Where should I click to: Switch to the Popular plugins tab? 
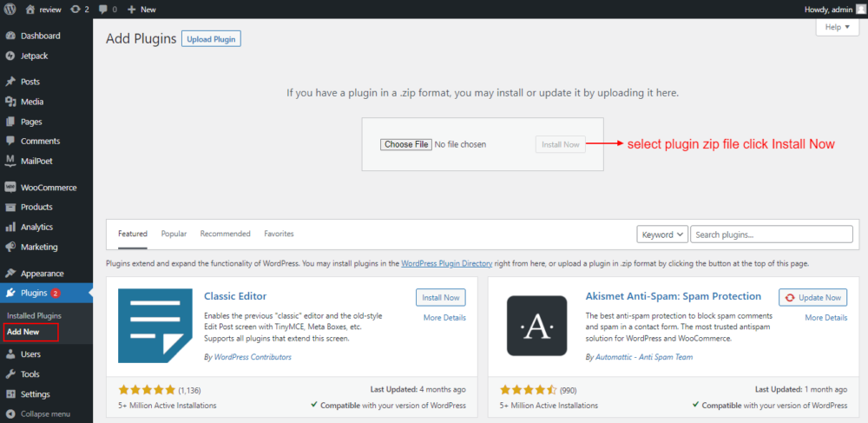[x=174, y=235]
